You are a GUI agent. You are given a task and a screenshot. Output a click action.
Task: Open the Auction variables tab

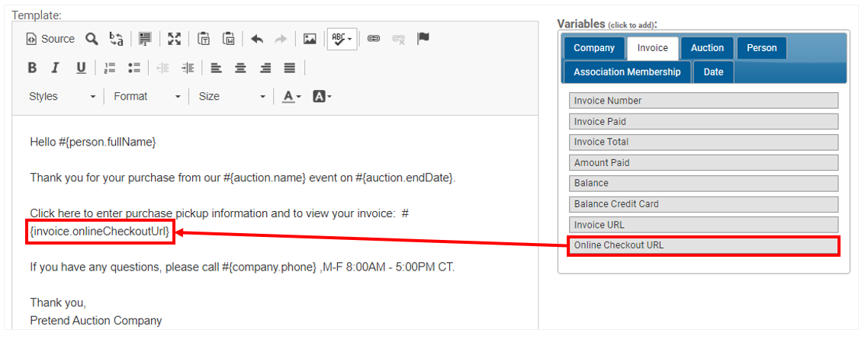click(707, 48)
